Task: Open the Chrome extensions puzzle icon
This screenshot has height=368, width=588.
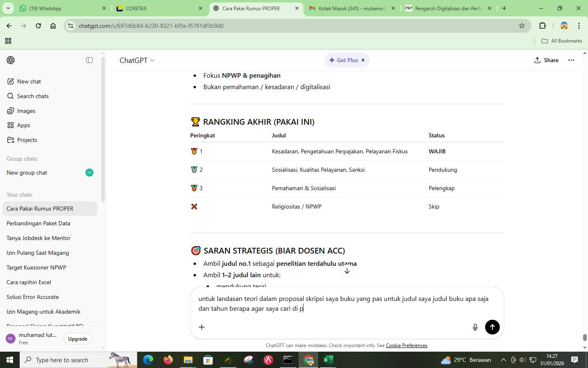Action: click(542, 26)
